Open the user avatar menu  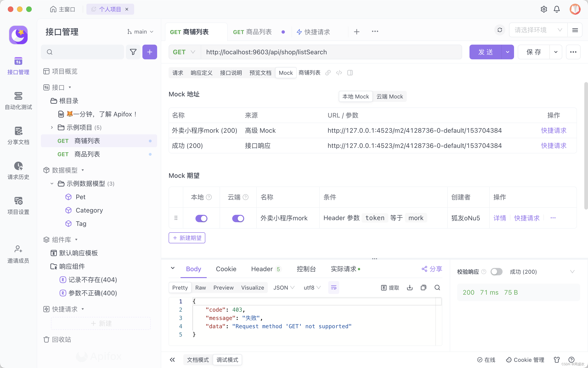[575, 9]
